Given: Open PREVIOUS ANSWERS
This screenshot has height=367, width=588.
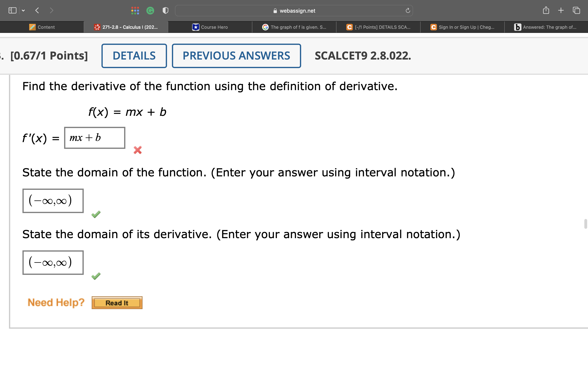Looking at the screenshot, I should [236, 56].
